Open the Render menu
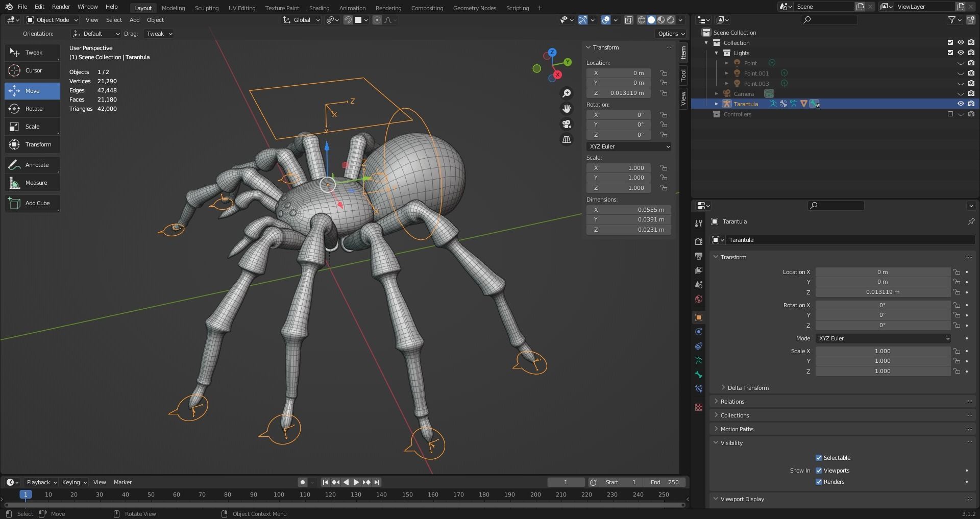The height and width of the screenshot is (519, 980). pos(61,7)
